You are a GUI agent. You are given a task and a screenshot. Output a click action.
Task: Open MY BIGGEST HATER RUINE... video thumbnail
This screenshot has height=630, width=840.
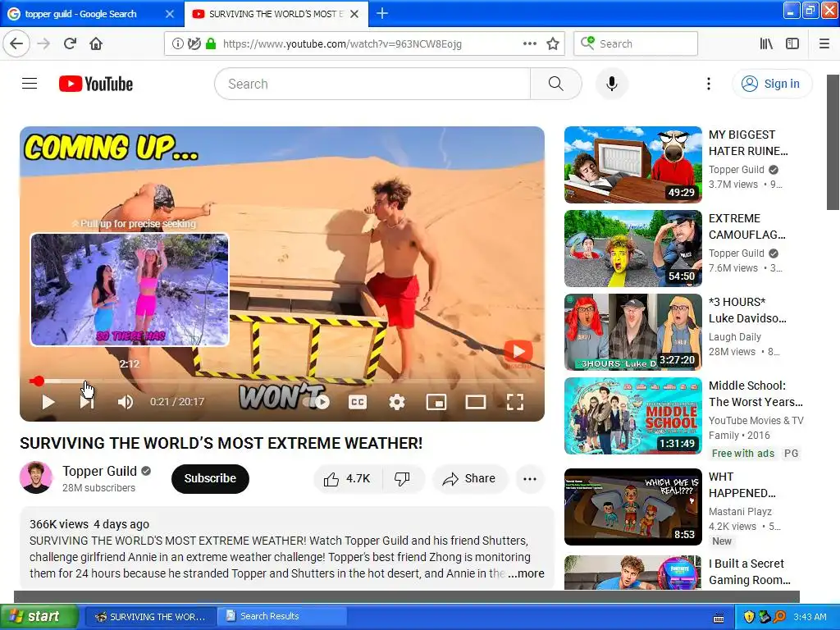click(632, 164)
